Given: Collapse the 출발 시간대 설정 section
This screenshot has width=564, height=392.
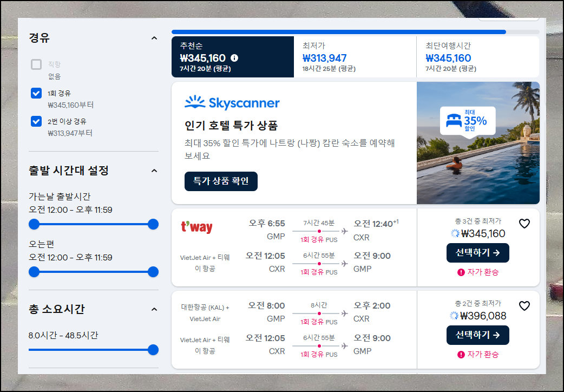Looking at the screenshot, I should coord(154,171).
